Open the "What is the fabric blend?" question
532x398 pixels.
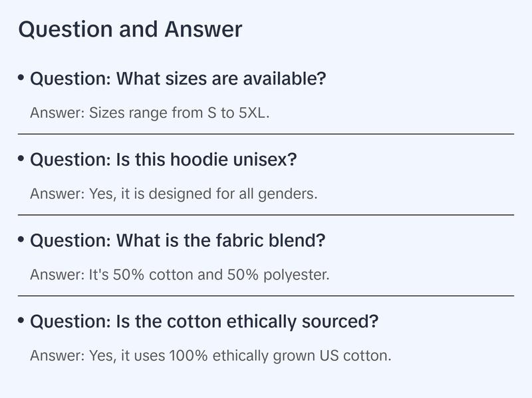178,241
